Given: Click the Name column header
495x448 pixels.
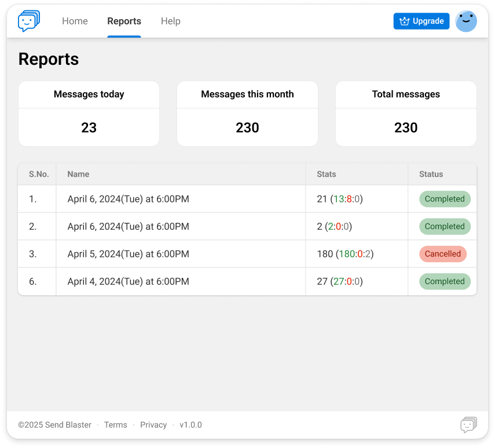Looking at the screenshot, I should [x=78, y=174].
